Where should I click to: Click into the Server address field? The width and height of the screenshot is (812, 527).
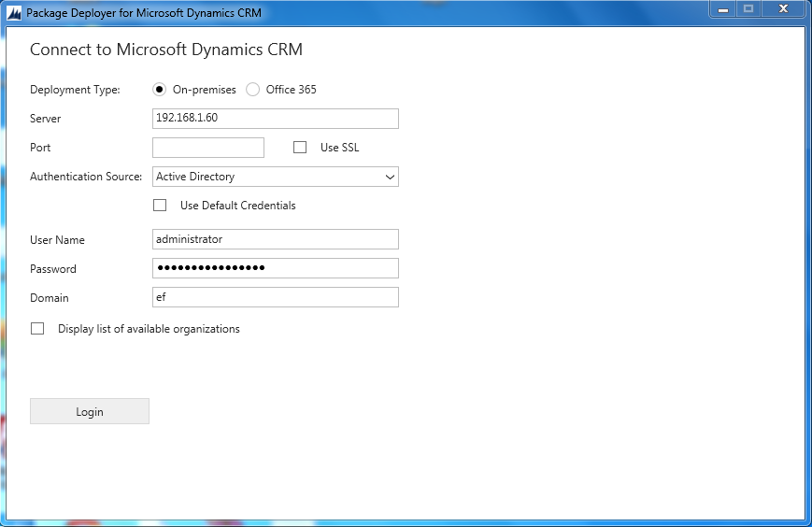[x=275, y=119]
